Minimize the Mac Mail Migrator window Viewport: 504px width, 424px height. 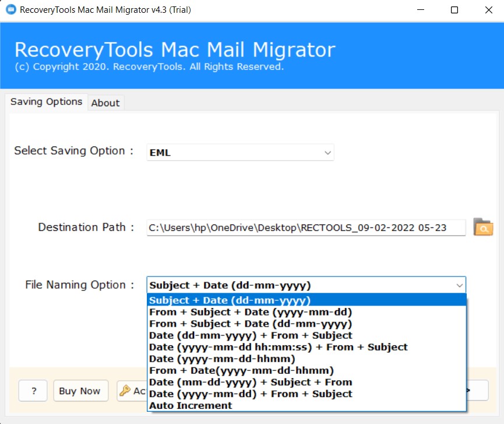[x=421, y=10]
